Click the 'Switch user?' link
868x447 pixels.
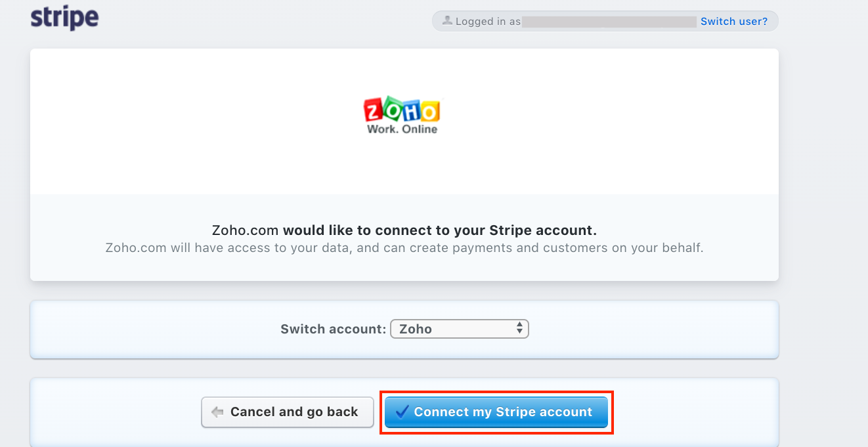point(734,20)
